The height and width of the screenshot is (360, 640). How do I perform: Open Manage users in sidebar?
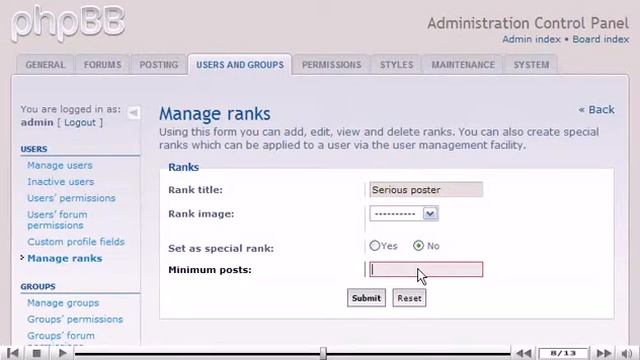coord(60,165)
